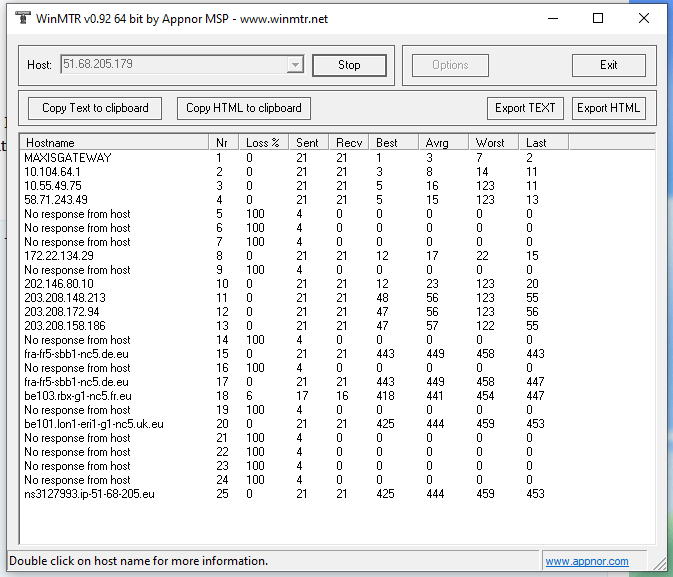Image resolution: width=673 pixels, height=577 pixels.
Task: Click the Hostname column header
Action: coord(113,143)
